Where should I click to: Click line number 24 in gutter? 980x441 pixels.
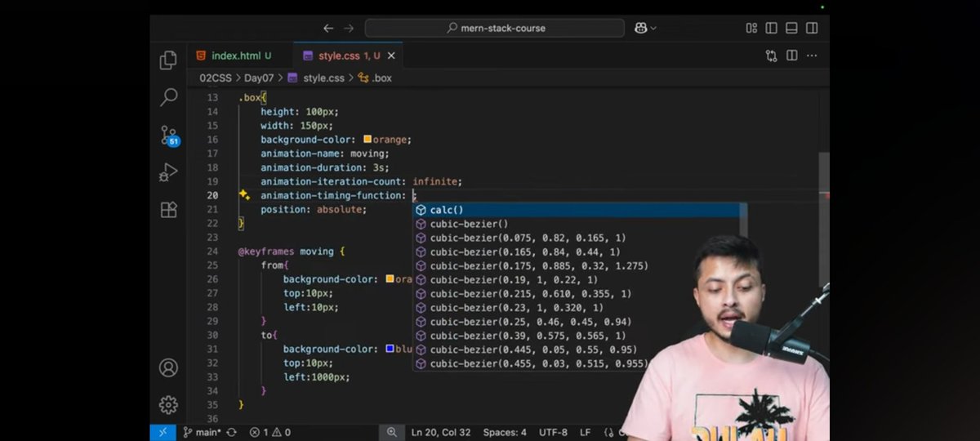click(x=212, y=252)
